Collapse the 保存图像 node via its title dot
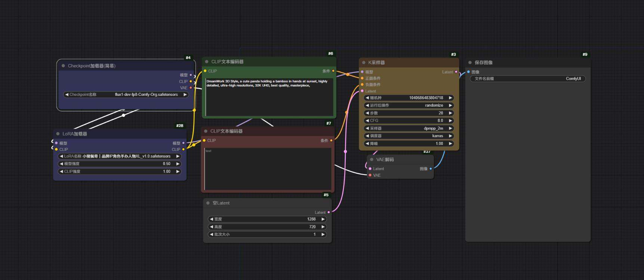644x280 pixels. click(x=470, y=63)
